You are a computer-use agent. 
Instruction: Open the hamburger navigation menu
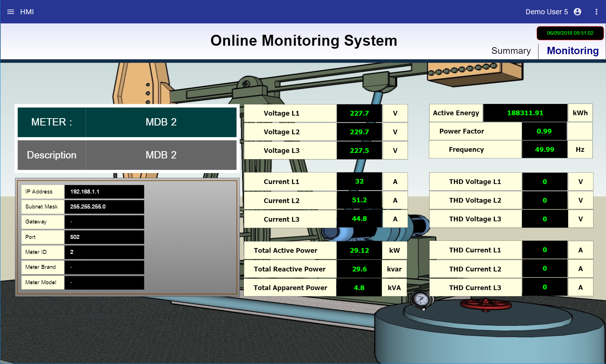pyautogui.click(x=11, y=12)
